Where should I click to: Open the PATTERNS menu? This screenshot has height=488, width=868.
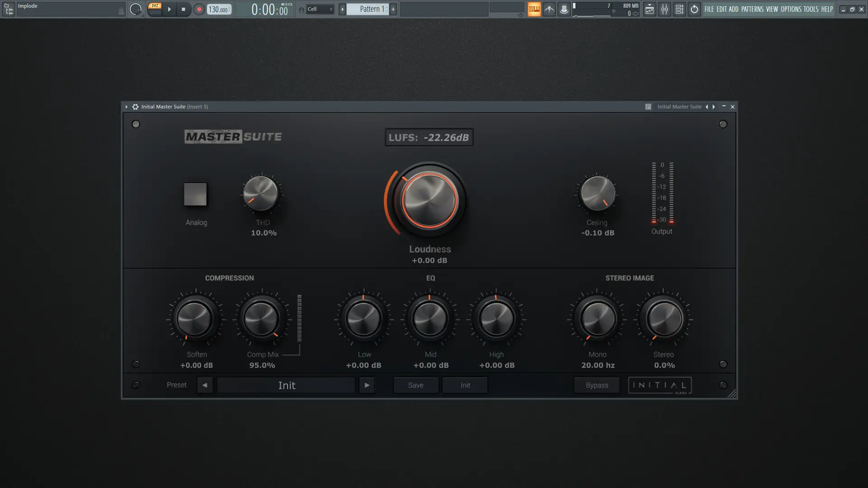[752, 9]
